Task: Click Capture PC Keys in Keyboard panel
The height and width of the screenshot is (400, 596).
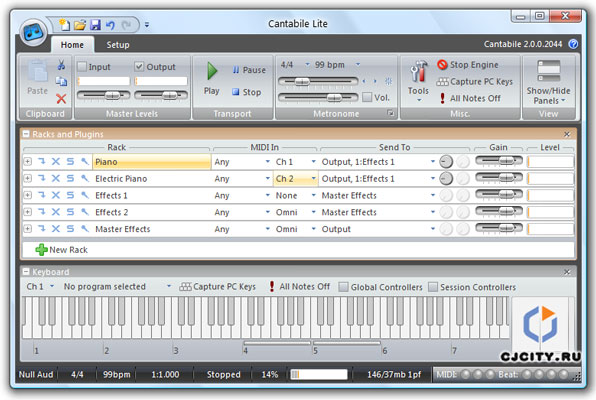Action: [217, 287]
